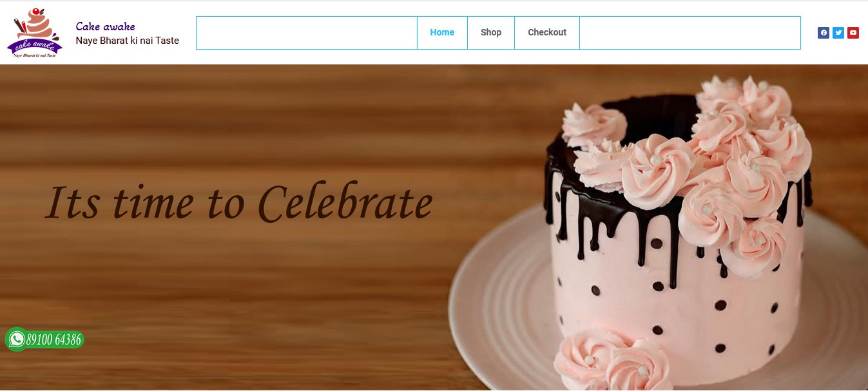Open the Shop menu item

pyautogui.click(x=491, y=32)
